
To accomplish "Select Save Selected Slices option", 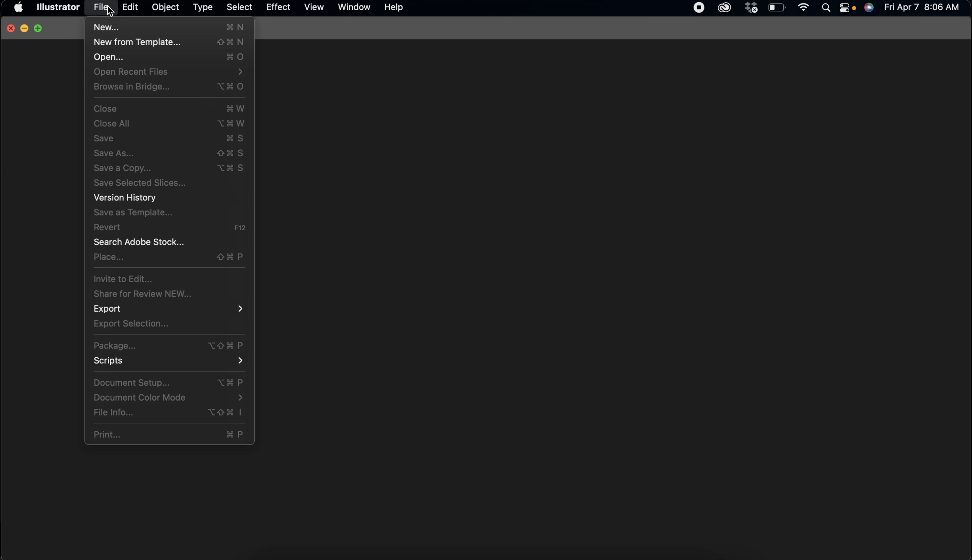I will click(x=139, y=182).
